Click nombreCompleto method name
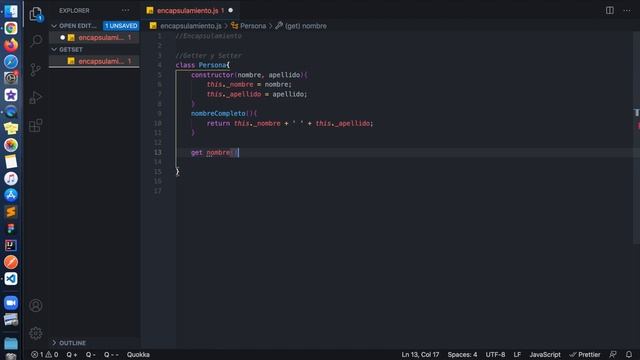 coord(218,113)
